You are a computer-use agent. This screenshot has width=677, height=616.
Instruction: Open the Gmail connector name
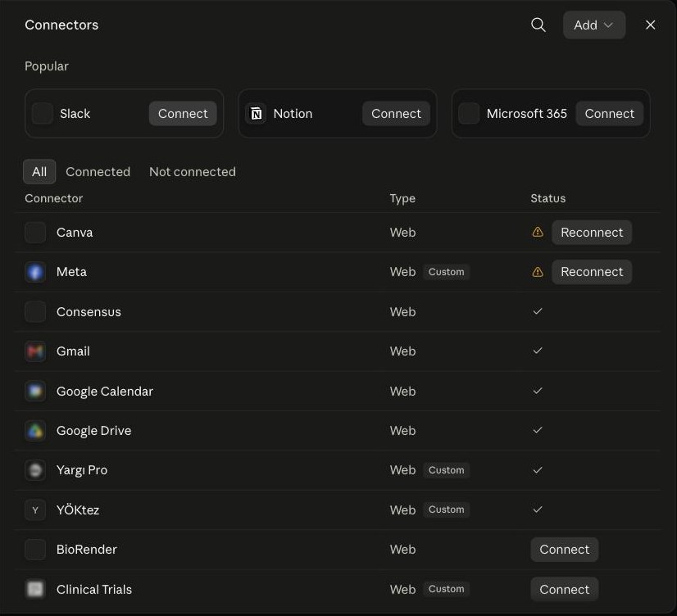[x=73, y=351]
